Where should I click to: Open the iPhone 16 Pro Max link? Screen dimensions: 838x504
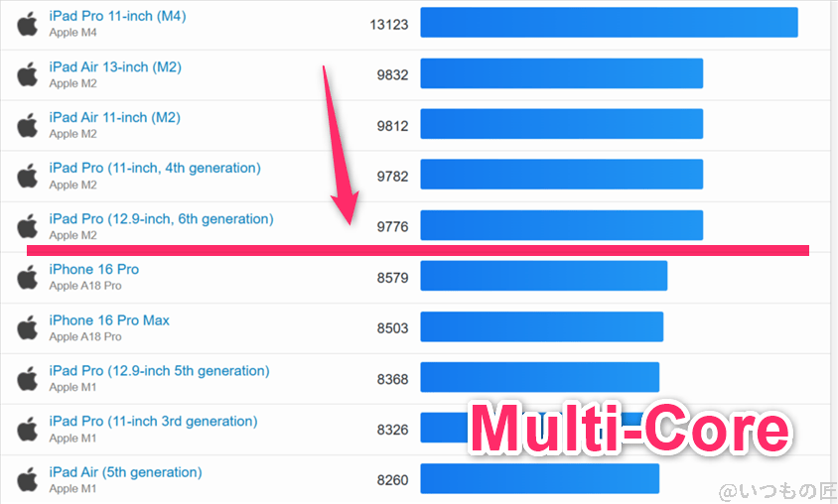coord(109,319)
